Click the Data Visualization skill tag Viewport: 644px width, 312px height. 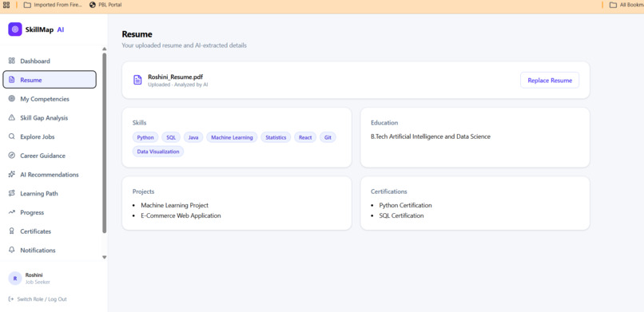coord(158,152)
